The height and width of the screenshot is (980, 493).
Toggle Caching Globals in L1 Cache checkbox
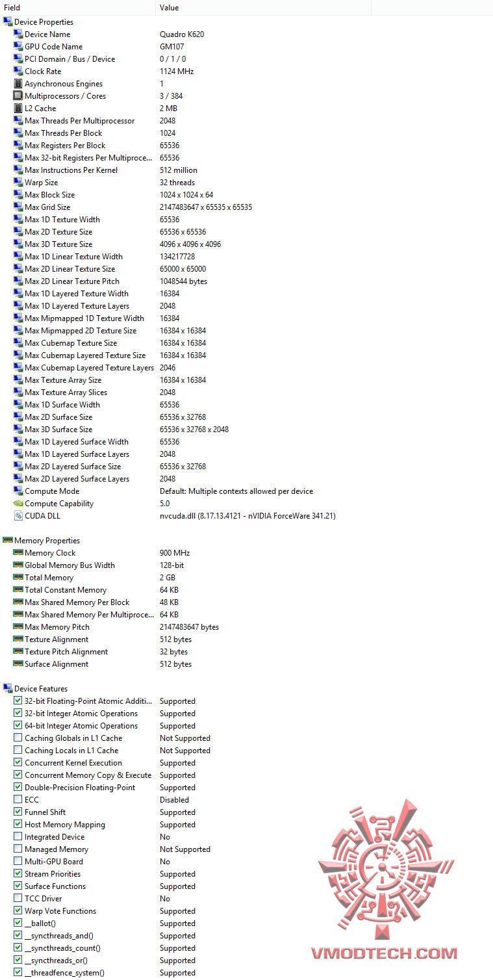pos(18,738)
